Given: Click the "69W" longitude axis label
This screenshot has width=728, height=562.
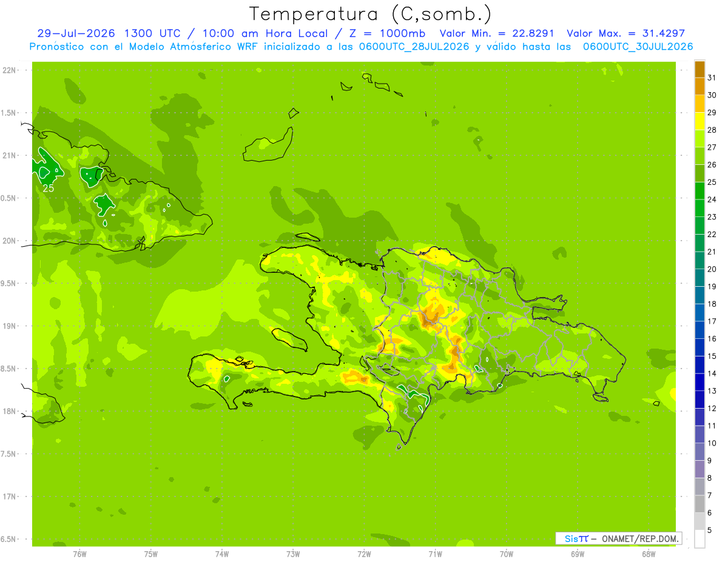Looking at the screenshot, I should [578, 554].
